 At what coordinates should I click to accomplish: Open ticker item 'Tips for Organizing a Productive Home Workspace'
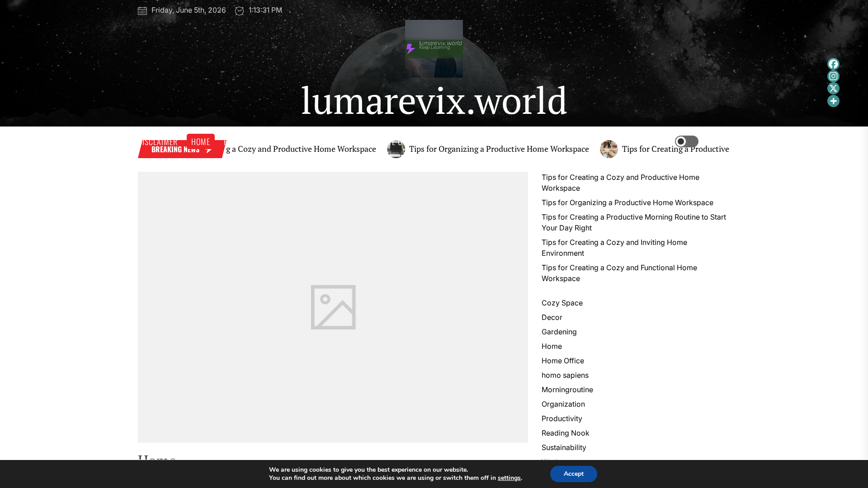[x=499, y=149]
